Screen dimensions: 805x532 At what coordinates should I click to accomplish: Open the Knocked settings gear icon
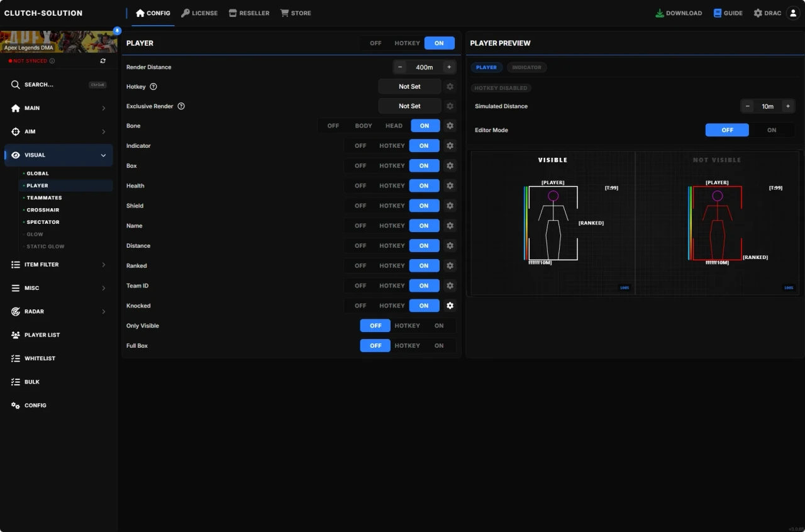click(x=450, y=306)
